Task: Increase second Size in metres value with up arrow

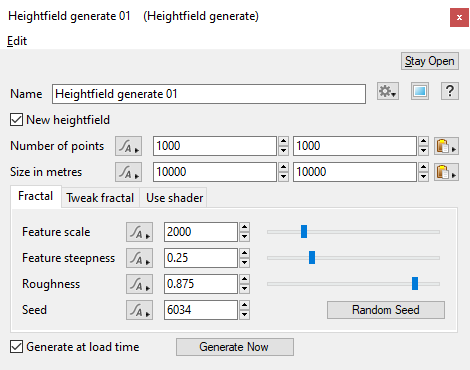Action: pyautogui.click(x=423, y=167)
